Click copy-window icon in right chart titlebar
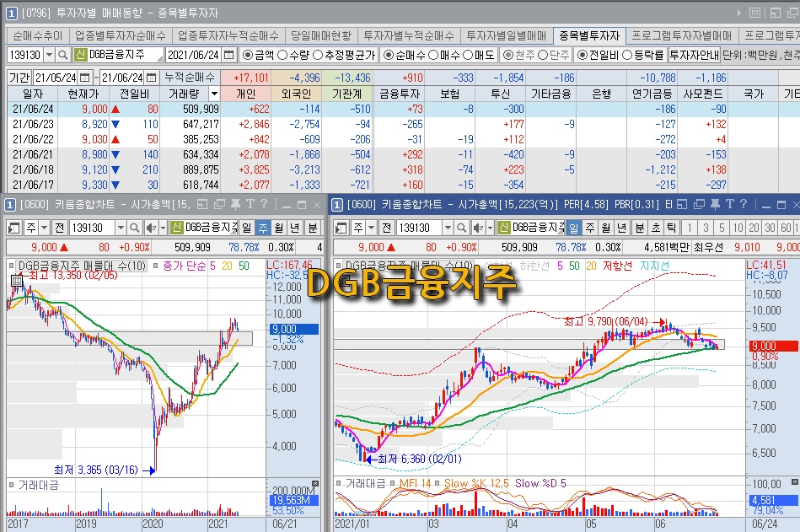This screenshot has height=532, width=800. coord(700,205)
